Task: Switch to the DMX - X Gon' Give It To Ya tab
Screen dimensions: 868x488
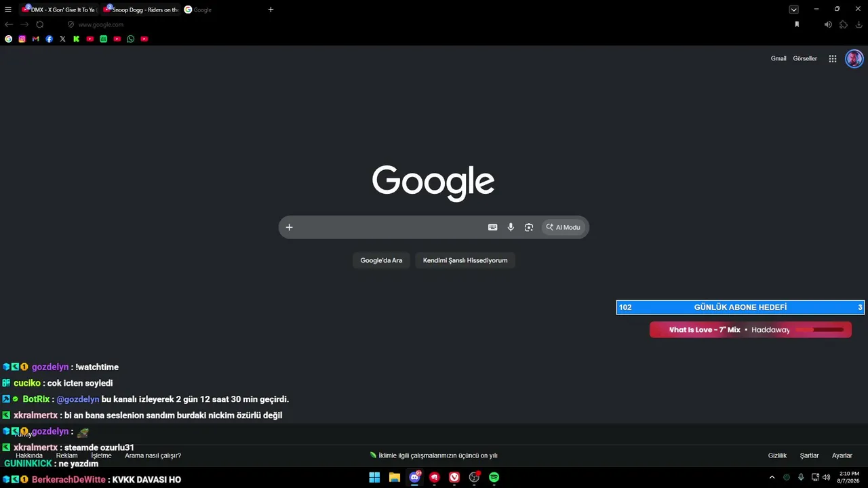Action: (x=58, y=9)
